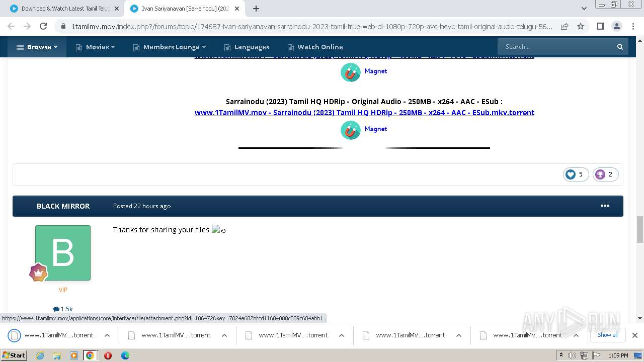Click the VIP crown rank badge
The height and width of the screenshot is (362, 644).
[38, 273]
